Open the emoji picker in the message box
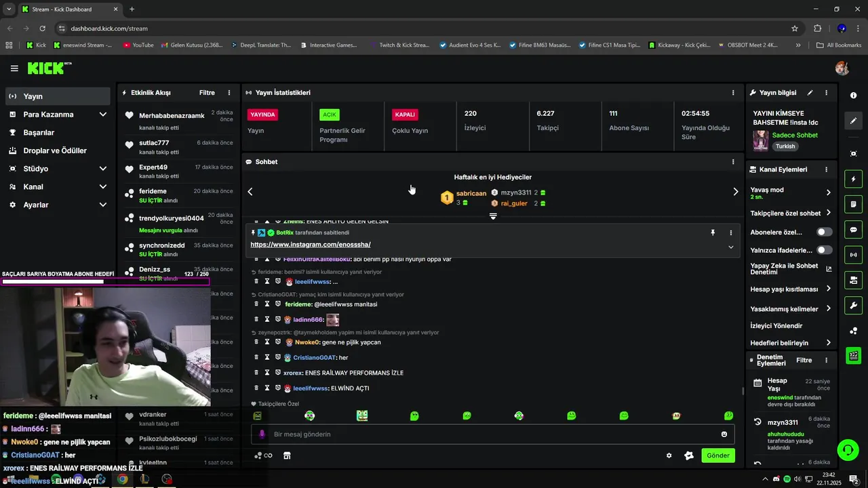The image size is (868, 488). (724, 434)
